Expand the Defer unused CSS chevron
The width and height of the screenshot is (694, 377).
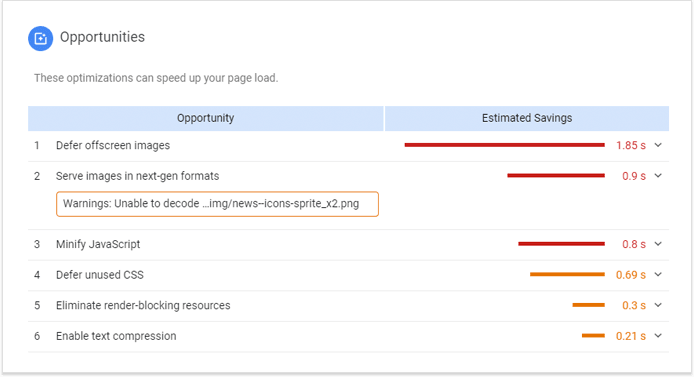[x=658, y=274]
